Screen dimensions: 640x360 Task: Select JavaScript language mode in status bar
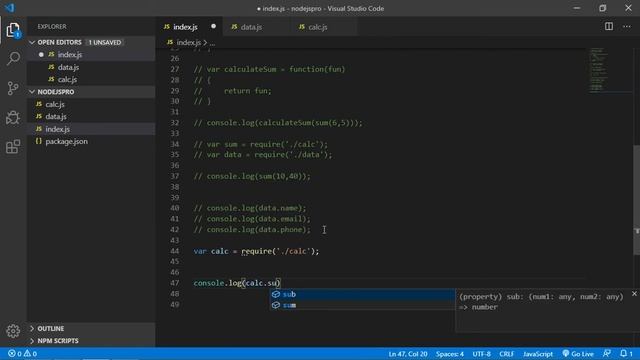538,354
